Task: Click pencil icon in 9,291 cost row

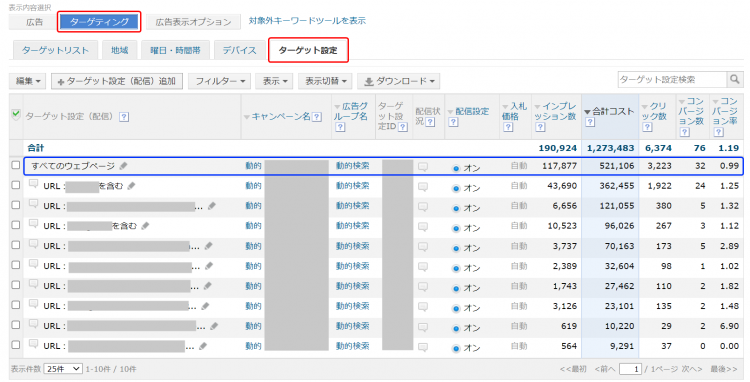Action: point(203,346)
